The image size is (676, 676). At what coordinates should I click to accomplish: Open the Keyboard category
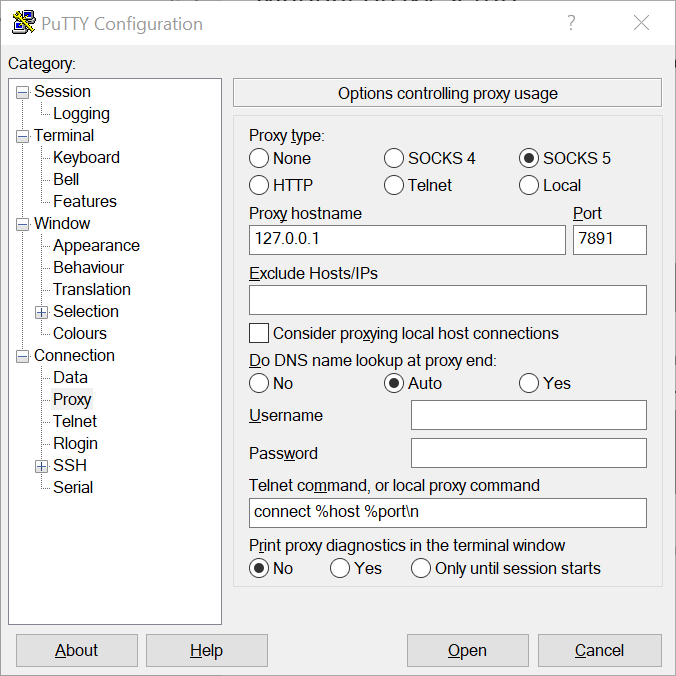pyautogui.click(x=86, y=157)
